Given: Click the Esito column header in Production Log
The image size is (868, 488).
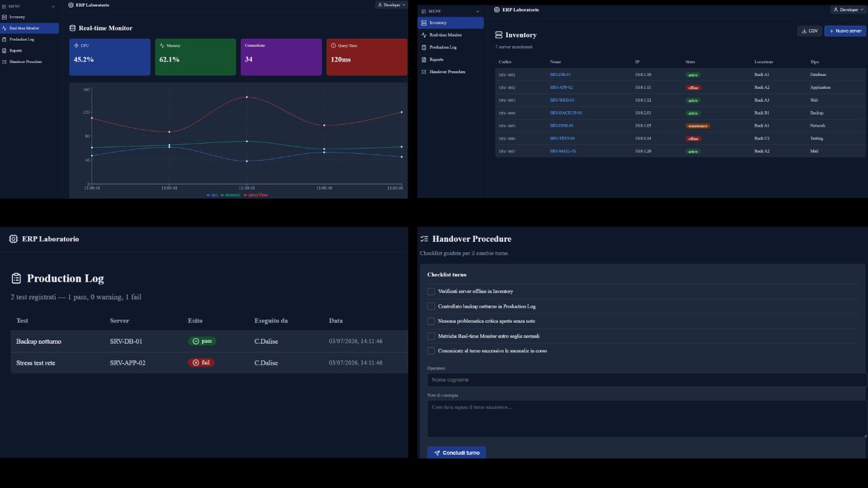Looking at the screenshot, I should (x=195, y=321).
